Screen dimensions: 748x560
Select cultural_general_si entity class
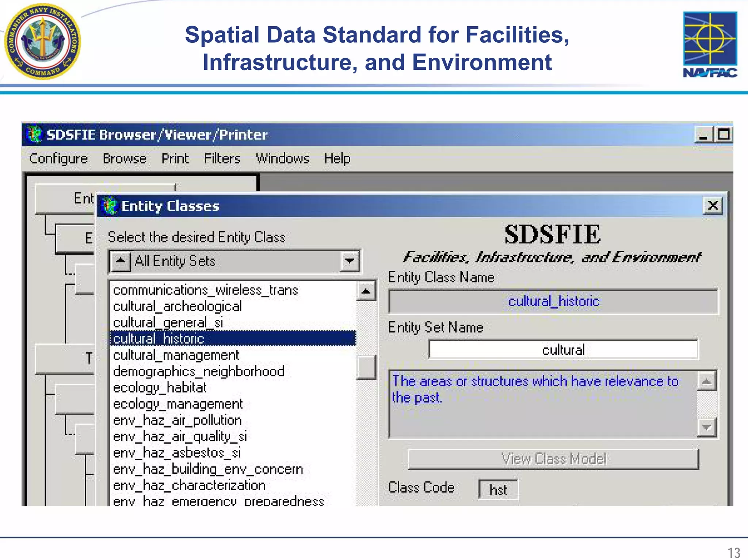(233, 323)
